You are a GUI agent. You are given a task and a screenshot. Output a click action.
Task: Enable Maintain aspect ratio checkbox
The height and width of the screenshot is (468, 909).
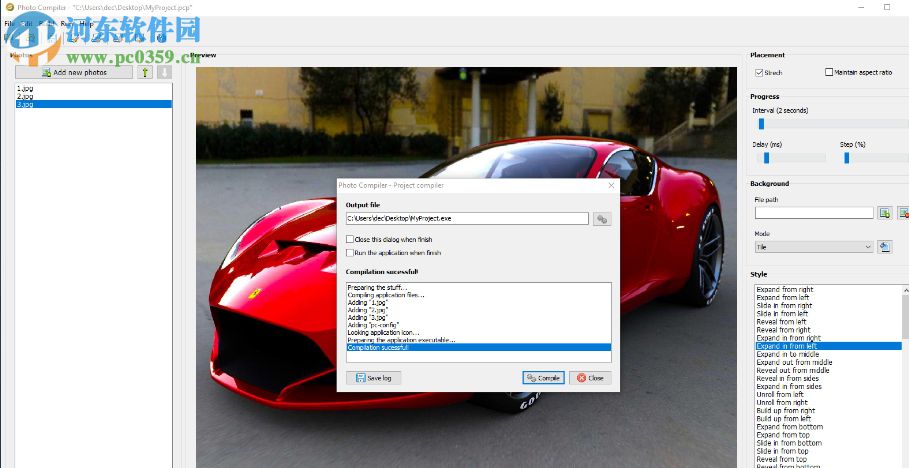tap(829, 72)
